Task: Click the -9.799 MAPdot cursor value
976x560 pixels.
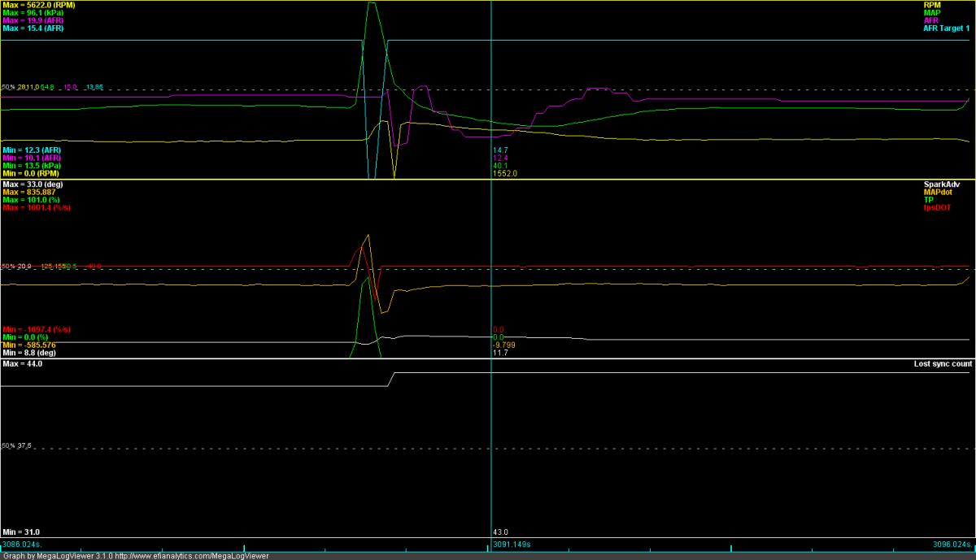Action: (503, 345)
